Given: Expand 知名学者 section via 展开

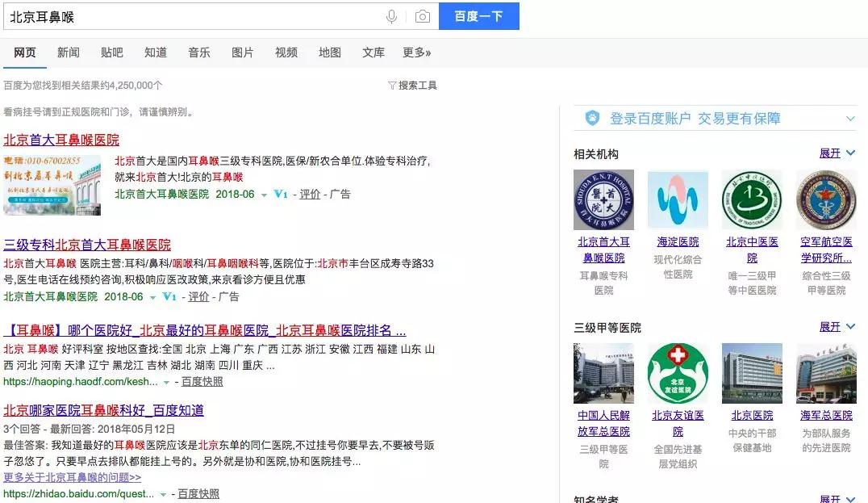Looking at the screenshot, I should coord(837,499).
